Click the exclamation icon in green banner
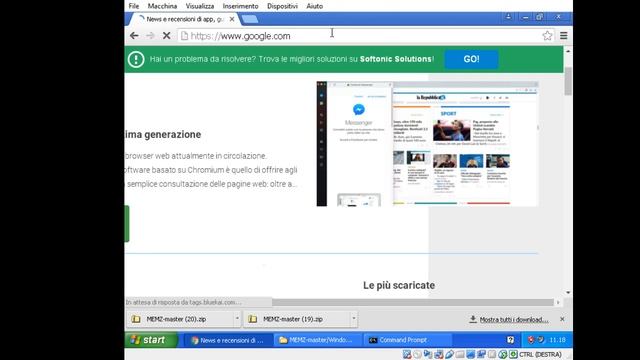This screenshot has width=640, height=360. 136,59
